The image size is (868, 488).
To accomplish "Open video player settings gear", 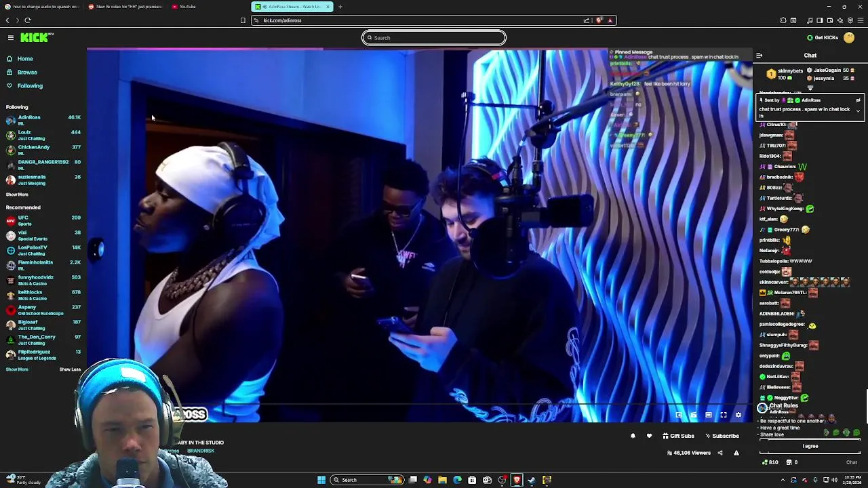I will click(738, 415).
